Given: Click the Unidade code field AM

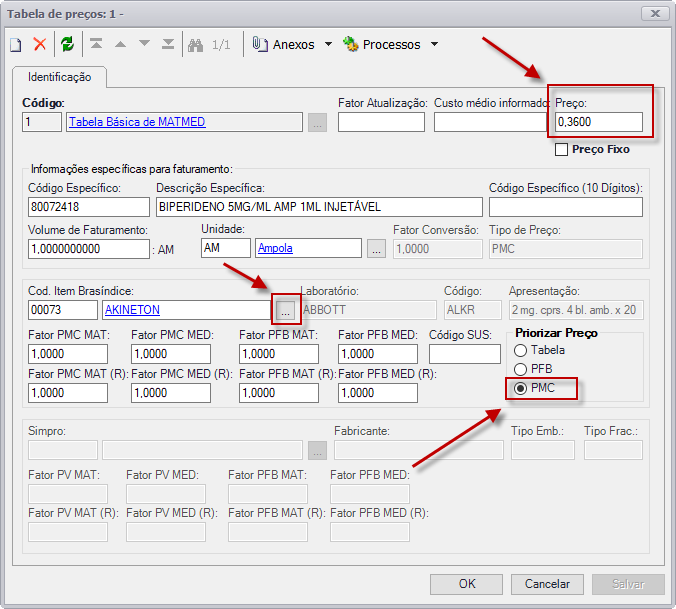Looking at the screenshot, I should [225, 248].
